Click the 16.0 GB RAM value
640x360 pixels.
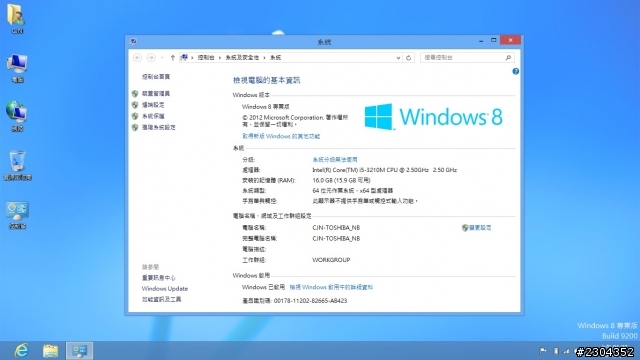click(x=341, y=180)
